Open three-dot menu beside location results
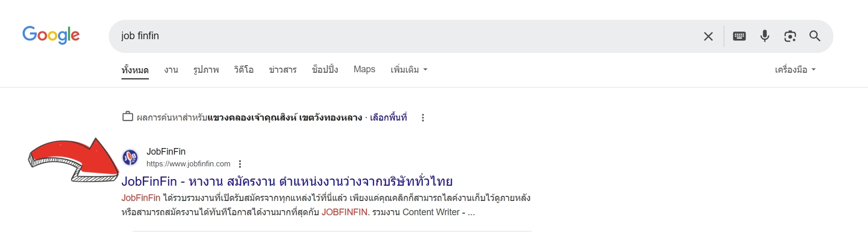The height and width of the screenshot is (233, 868). (422, 118)
